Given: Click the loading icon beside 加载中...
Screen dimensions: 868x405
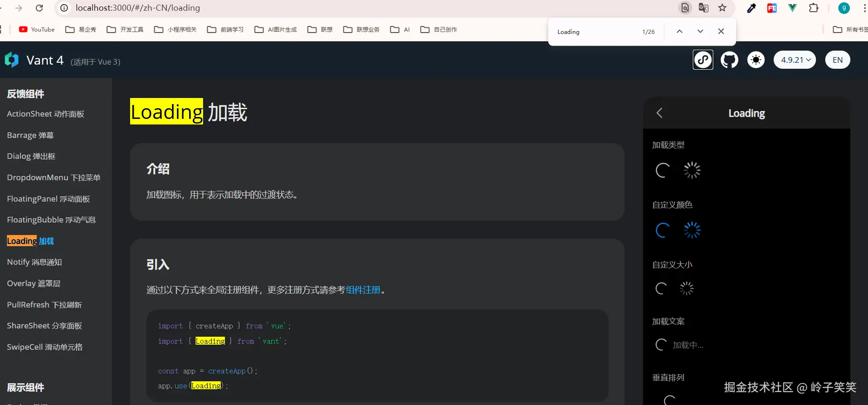Looking at the screenshot, I should click(661, 345).
